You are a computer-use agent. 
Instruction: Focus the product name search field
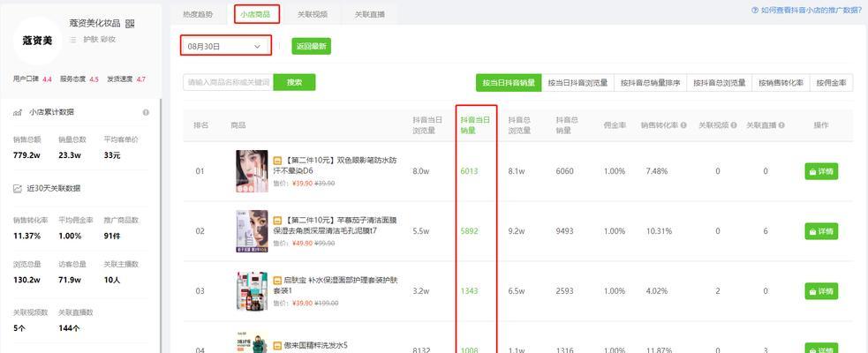(x=228, y=82)
